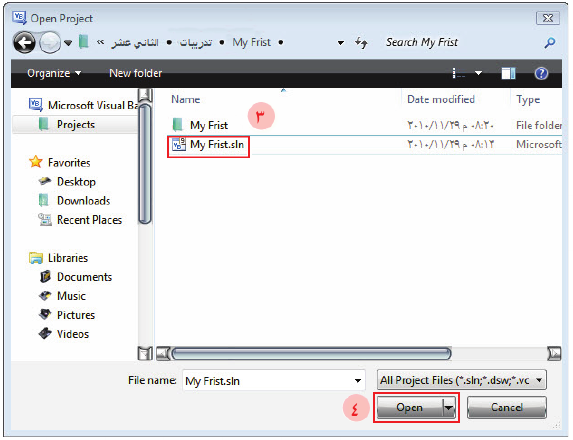
Task: Select Desktop under Favorites
Action: click(x=76, y=182)
